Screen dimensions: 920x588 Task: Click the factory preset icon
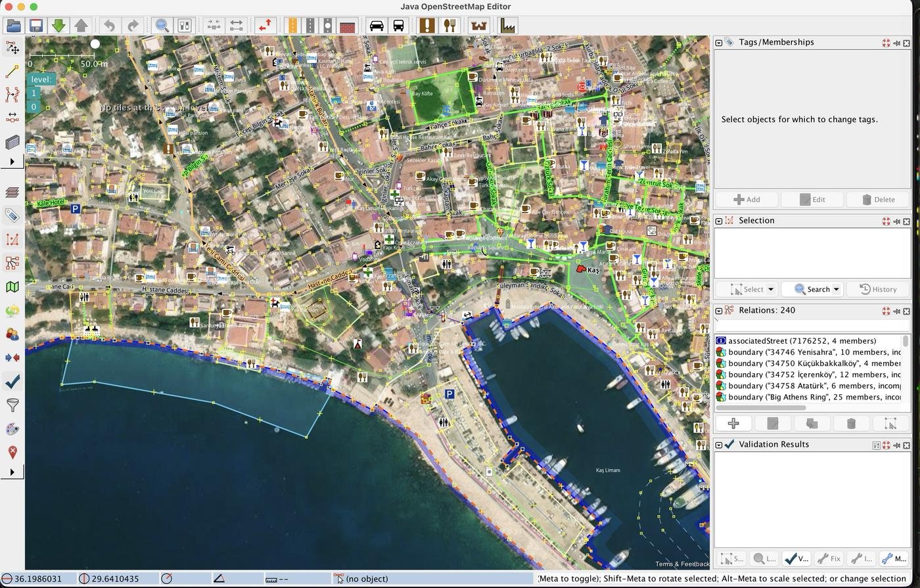pyautogui.click(x=508, y=26)
